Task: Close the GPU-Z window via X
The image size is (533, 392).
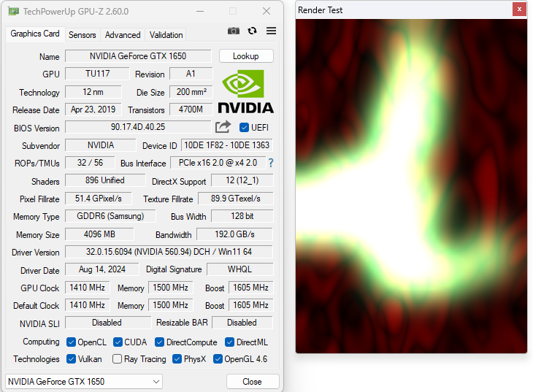Action: click(x=266, y=11)
